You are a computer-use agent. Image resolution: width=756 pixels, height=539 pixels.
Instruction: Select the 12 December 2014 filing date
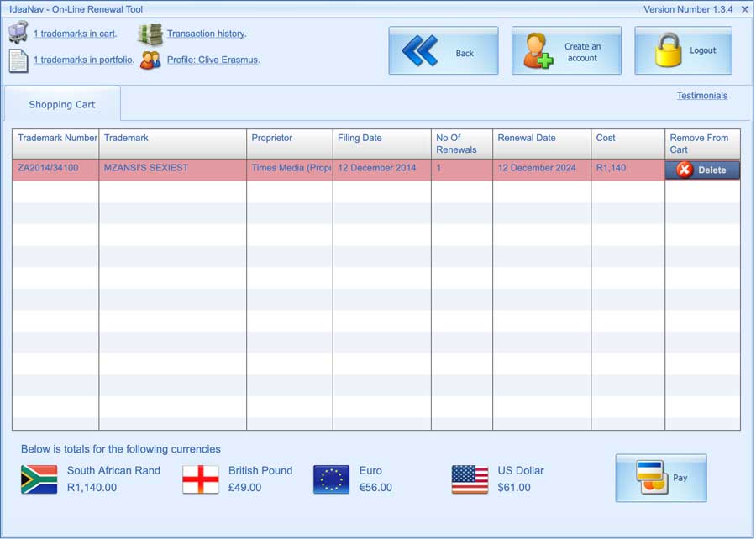click(x=382, y=170)
